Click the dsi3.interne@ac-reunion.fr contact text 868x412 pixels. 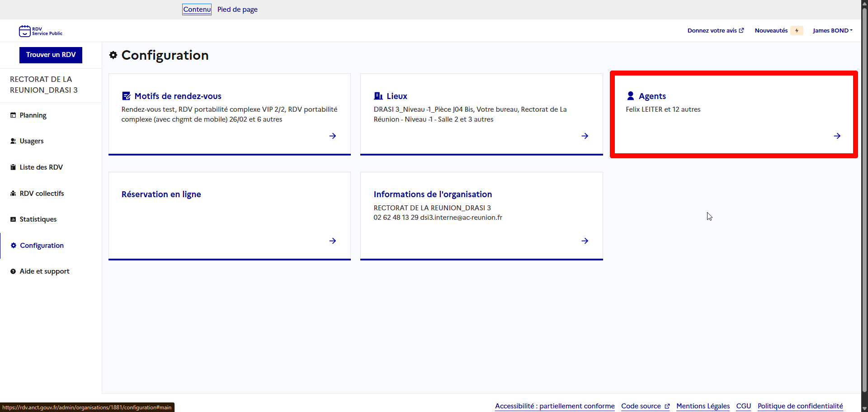(x=461, y=218)
